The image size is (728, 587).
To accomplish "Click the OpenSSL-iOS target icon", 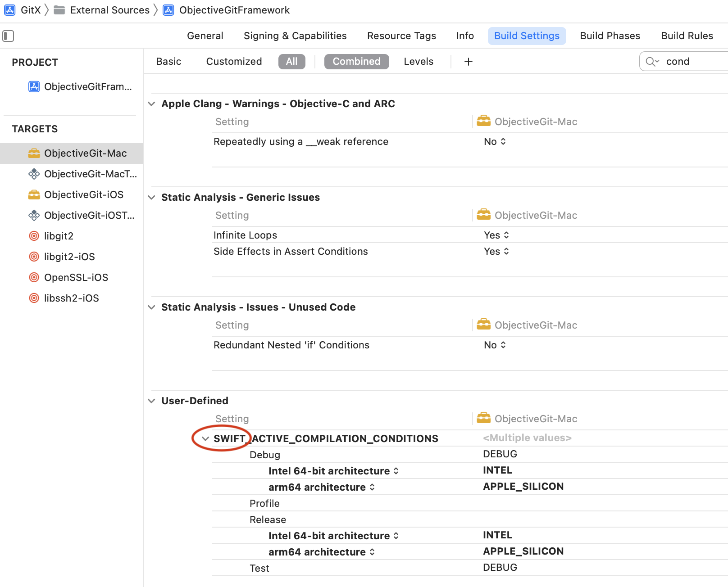I will pyautogui.click(x=34, y=277).
